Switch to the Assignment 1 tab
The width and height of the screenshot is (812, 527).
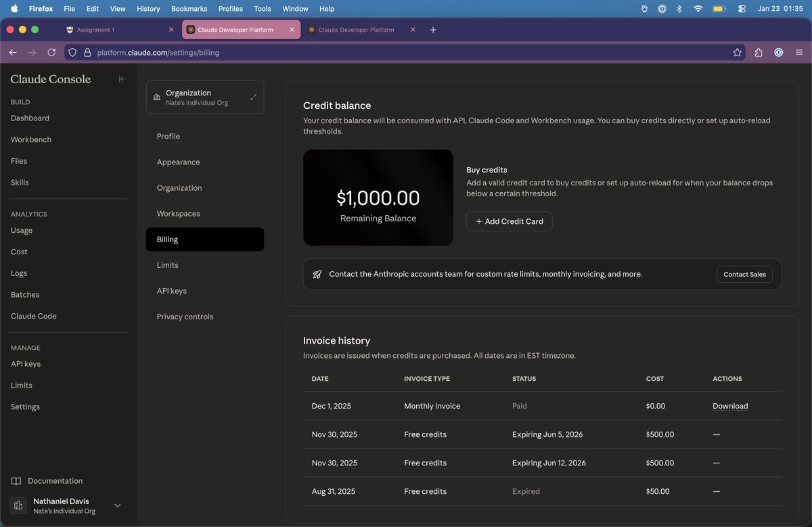click(120, 30)
